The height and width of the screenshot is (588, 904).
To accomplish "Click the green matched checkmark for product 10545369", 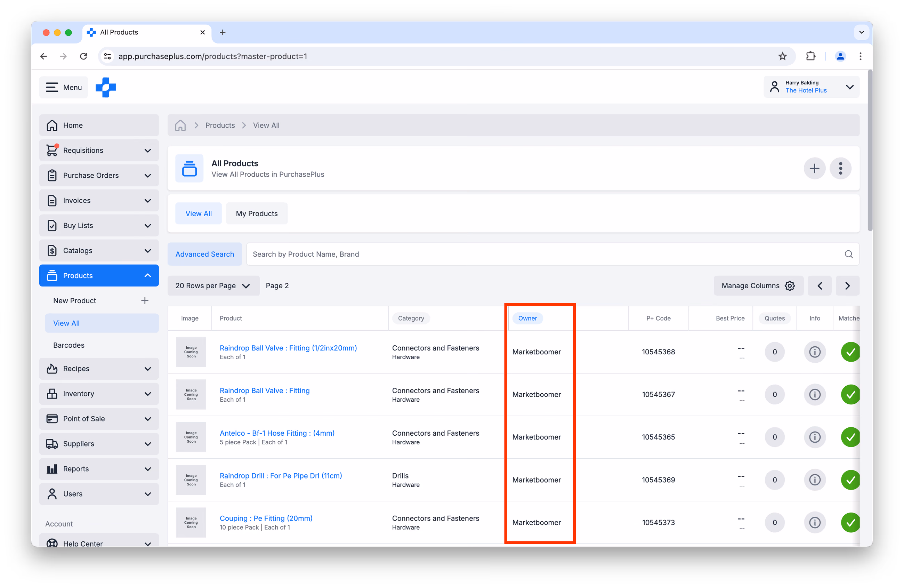I will (850, 480).
